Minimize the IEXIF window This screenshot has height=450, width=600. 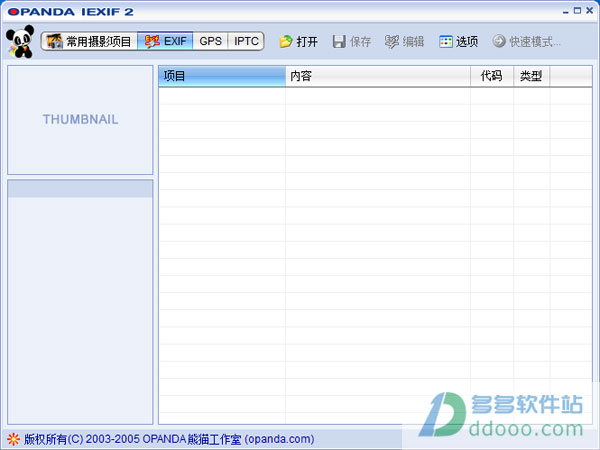point(566,11)
